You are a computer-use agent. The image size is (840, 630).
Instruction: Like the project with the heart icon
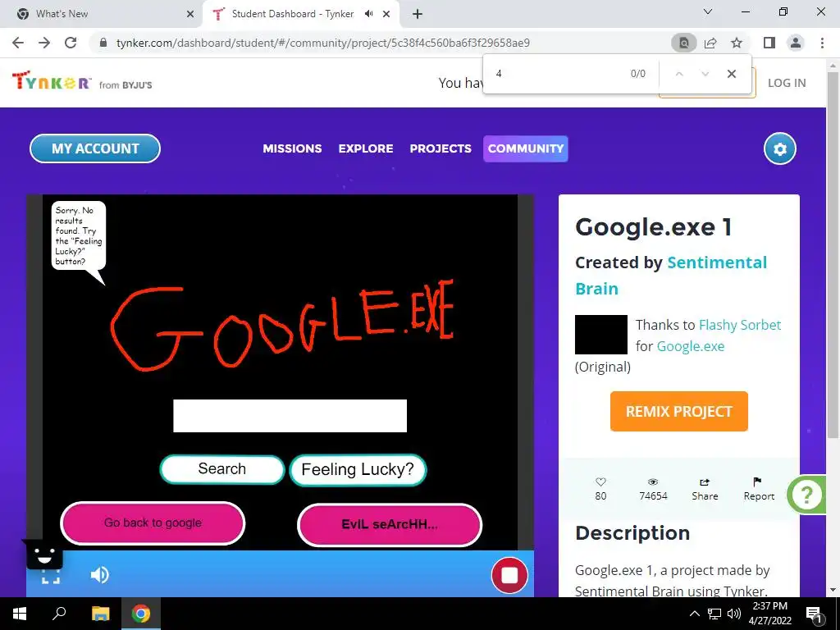point(600,482)
